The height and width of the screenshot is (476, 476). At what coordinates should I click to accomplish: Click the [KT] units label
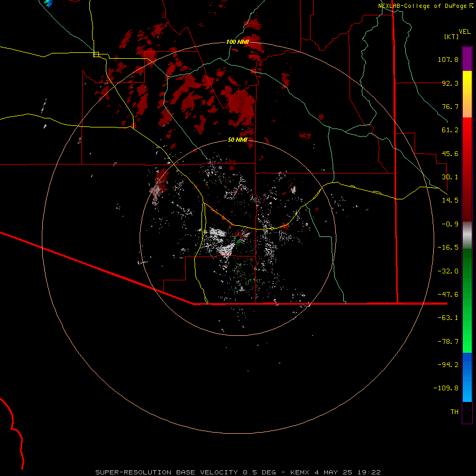tap(452, 36)
